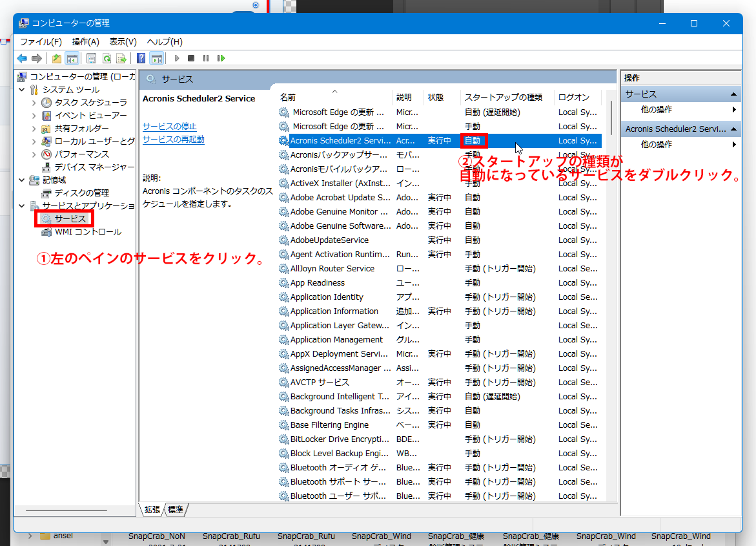756x546 pixels.
Task: Click the ディスクの管理 icon in the tree
Action: pos(46,193)
